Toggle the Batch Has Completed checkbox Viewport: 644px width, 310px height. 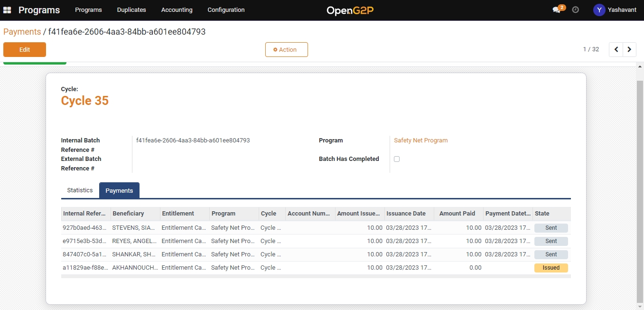pyautogui.click(x=397, y=159)
